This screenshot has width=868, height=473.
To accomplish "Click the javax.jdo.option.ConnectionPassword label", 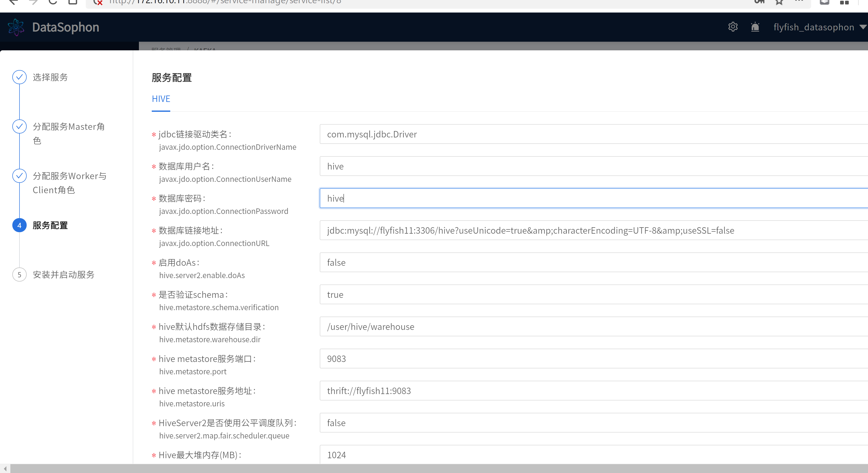I will (x=224, y=211).
